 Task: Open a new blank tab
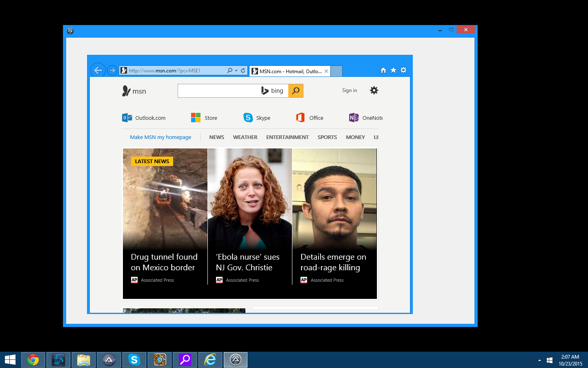(336, 71)
